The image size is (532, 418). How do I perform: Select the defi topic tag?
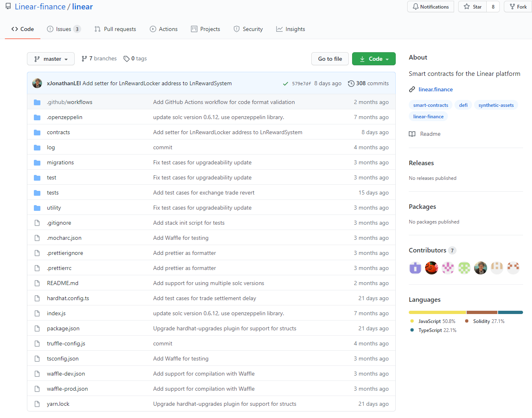coord(463,105)
